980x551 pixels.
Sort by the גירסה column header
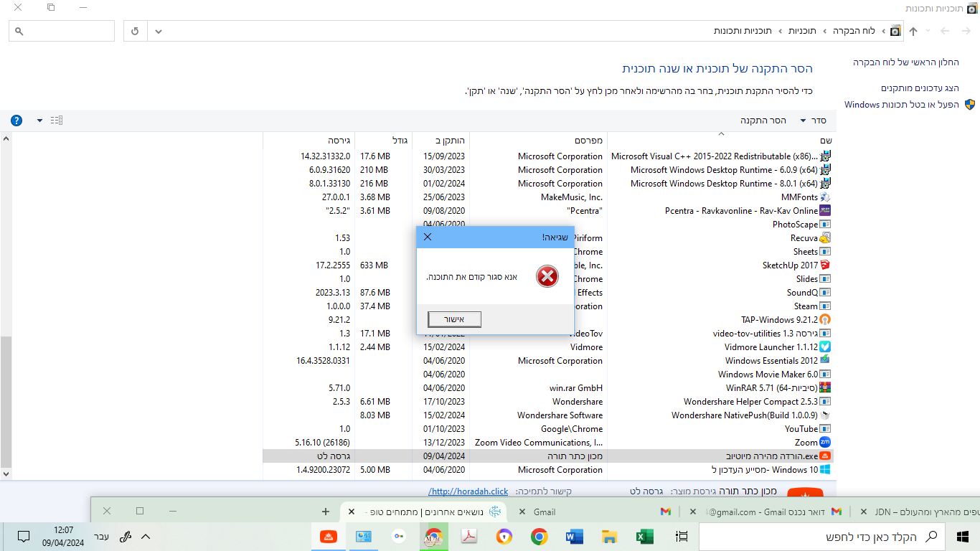(309, 140)
